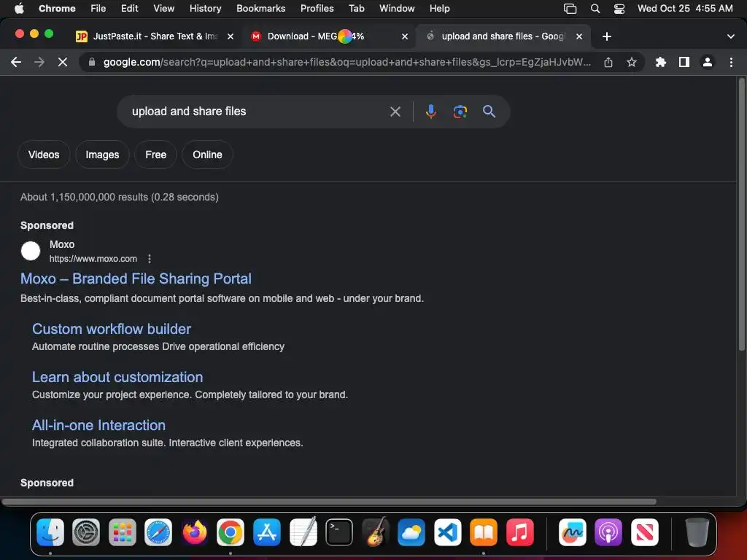The image size is (747, 560).
Task: Open Chrome three-dot menu
Action: tap(731, 62)
